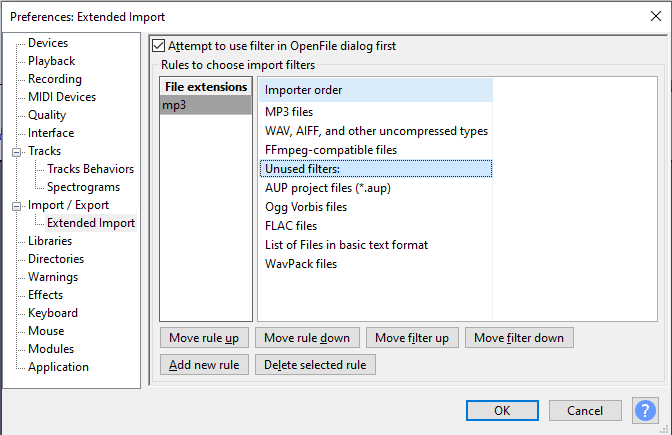Select Ogg Vorbis files importer
672x435 pixels.
[376, 207]
